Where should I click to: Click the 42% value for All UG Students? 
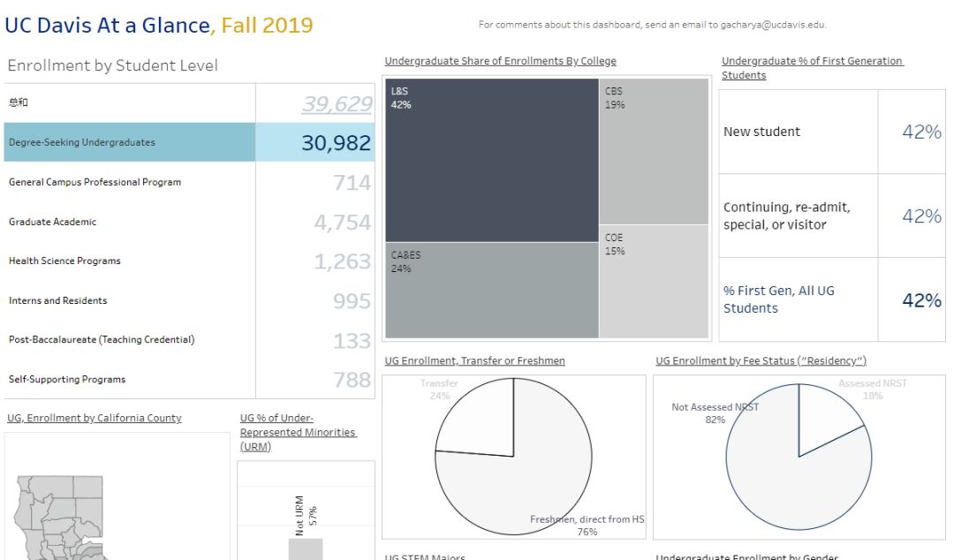(921, 300)
